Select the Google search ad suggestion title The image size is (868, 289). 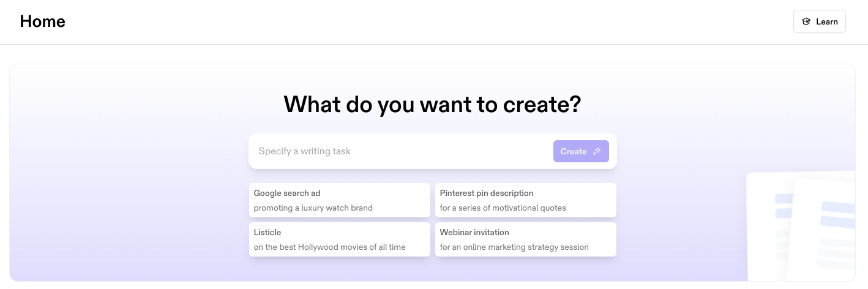coord(287,193)
